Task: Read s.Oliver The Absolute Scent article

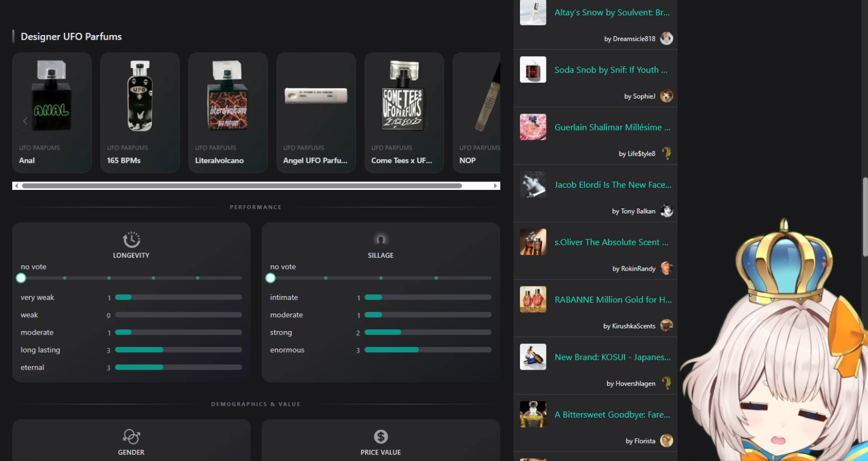Action: pos(612,242)
